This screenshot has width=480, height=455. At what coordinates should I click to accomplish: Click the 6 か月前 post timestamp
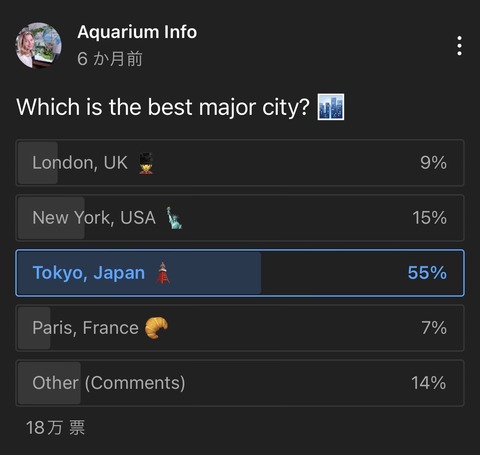click(x=110, y=59)
